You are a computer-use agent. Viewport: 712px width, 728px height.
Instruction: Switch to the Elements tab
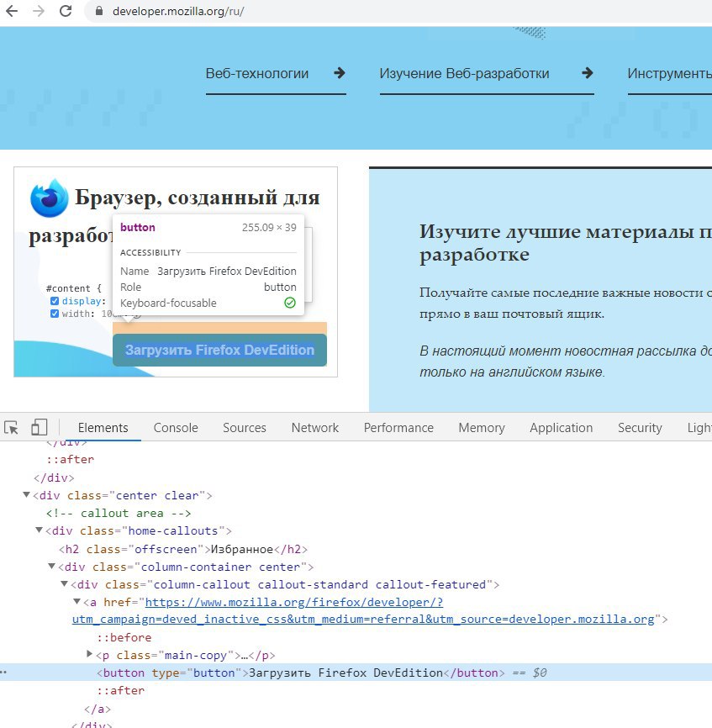(x=103, y=428)
